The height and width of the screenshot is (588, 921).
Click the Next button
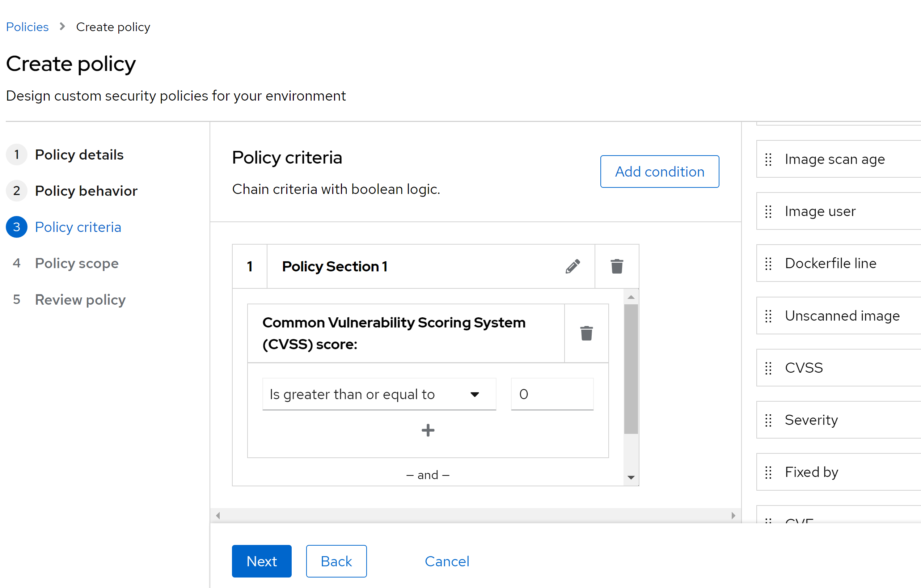262,561
